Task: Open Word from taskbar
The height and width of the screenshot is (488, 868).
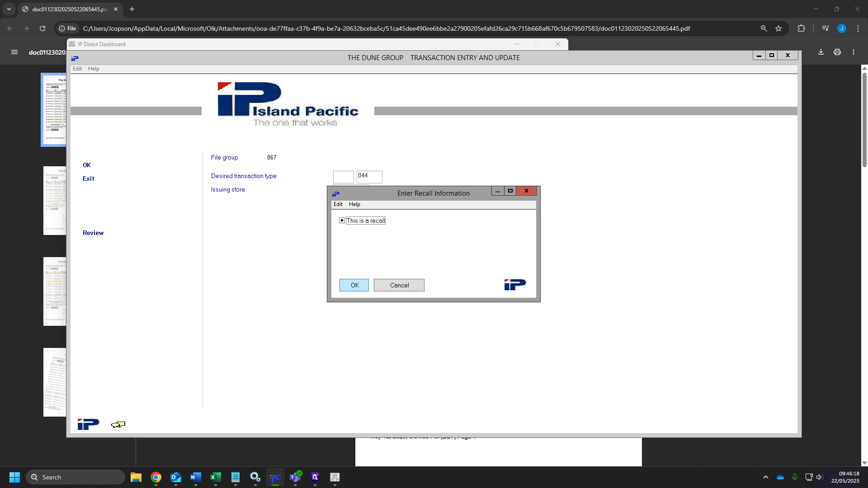Action: click(x=196, y=477)
